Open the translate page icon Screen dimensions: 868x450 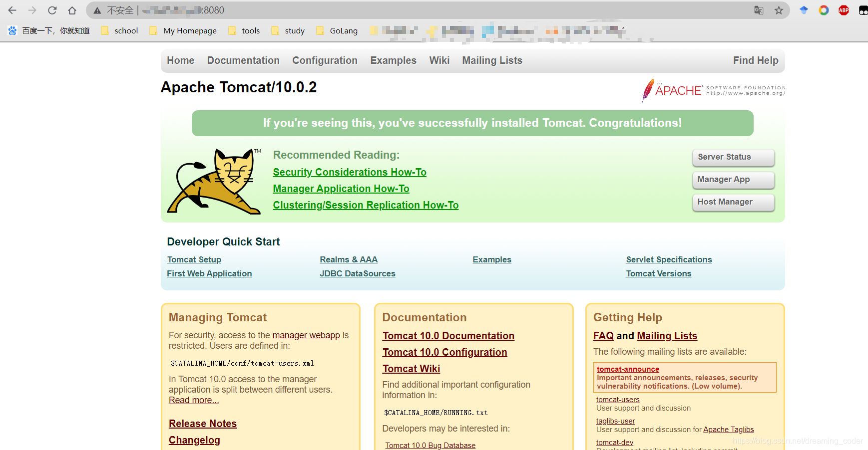(x=759, y=10)
